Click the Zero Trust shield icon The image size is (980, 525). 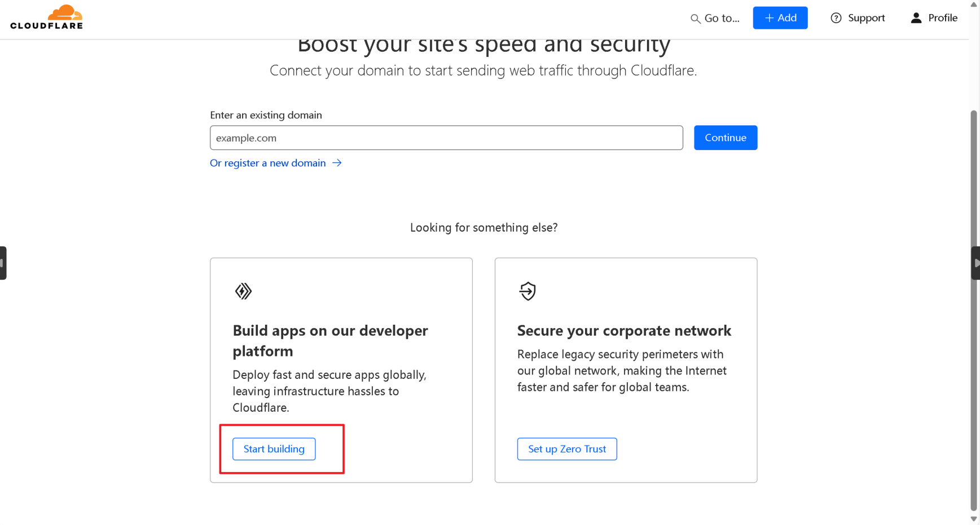pyautogui.click(x=528, y=291)
